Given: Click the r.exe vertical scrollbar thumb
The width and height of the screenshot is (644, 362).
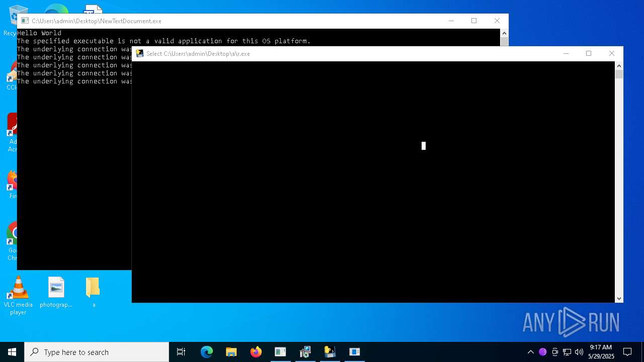Looking at the screenshot, I should [619, 74].
